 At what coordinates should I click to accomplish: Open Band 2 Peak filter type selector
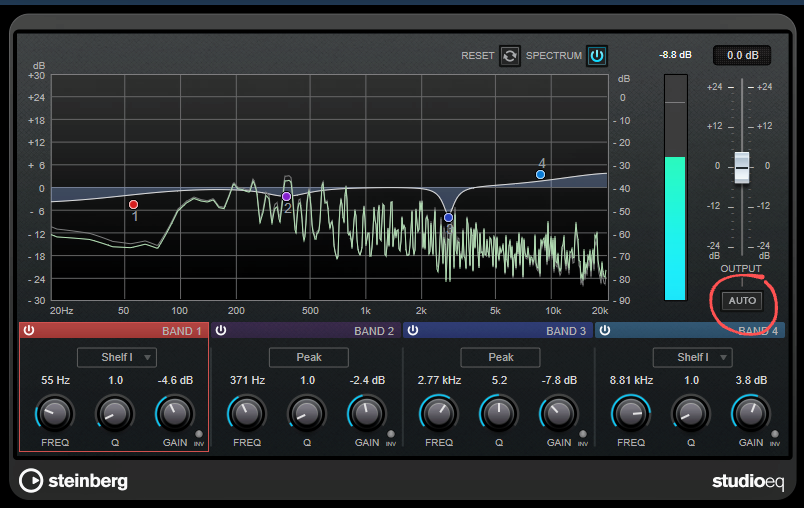tap(308, 357)
